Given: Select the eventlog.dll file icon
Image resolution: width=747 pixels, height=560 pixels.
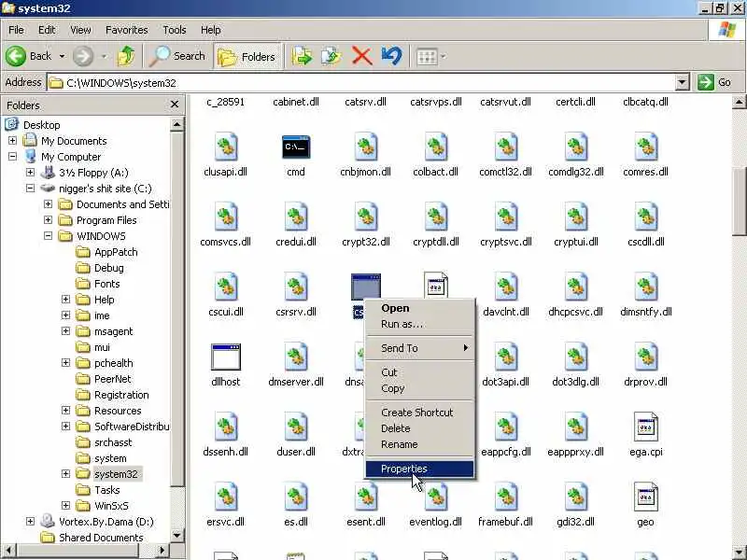Looking at the screenshot, I should click(x=436, y=497).
